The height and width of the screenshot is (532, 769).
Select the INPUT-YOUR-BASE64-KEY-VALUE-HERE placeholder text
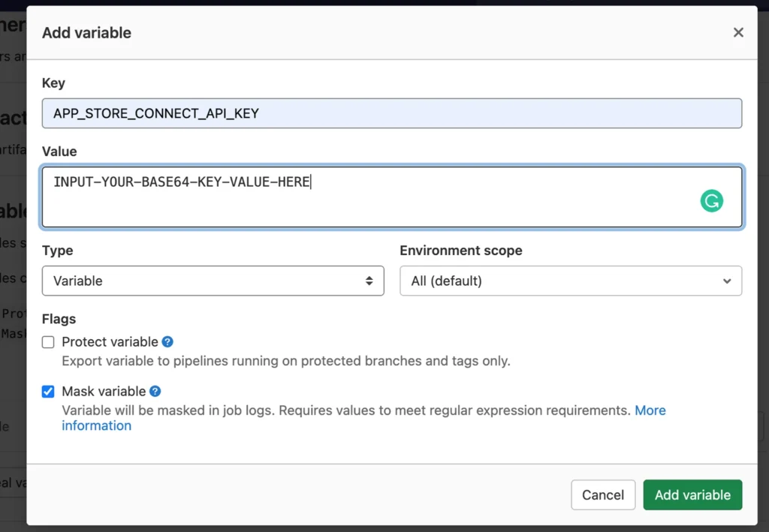pyautogui.click(x=180, y=182)
